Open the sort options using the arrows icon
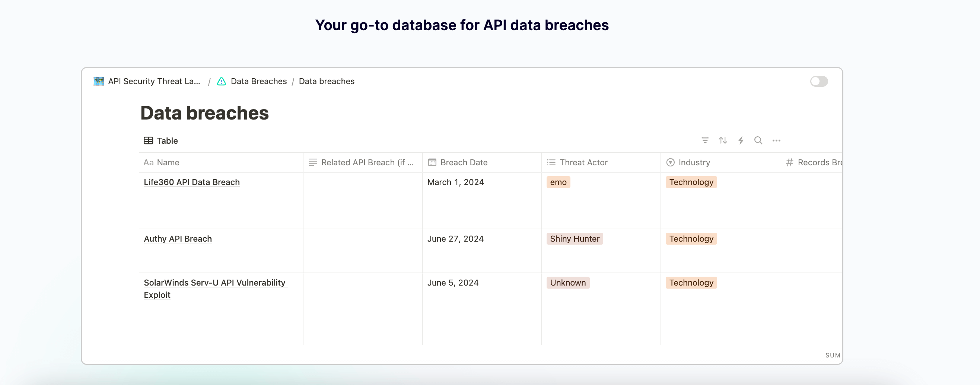 (x=723, y=140)
